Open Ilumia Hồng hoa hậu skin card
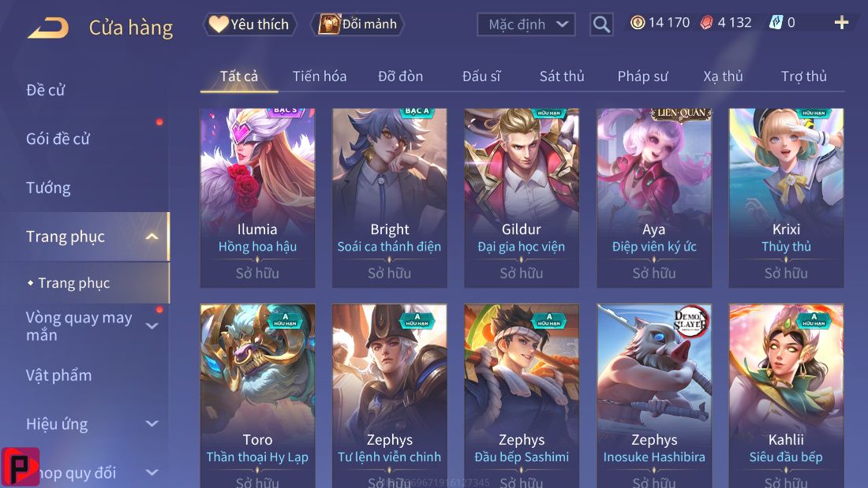 pos(257,198)
